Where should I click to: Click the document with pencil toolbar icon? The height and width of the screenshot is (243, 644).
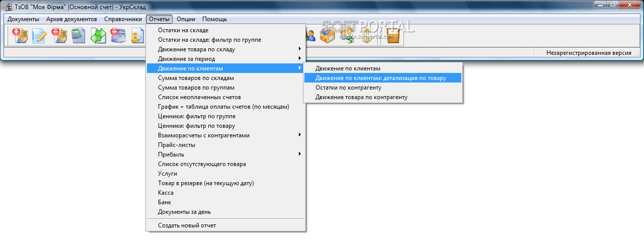point(39,36)
